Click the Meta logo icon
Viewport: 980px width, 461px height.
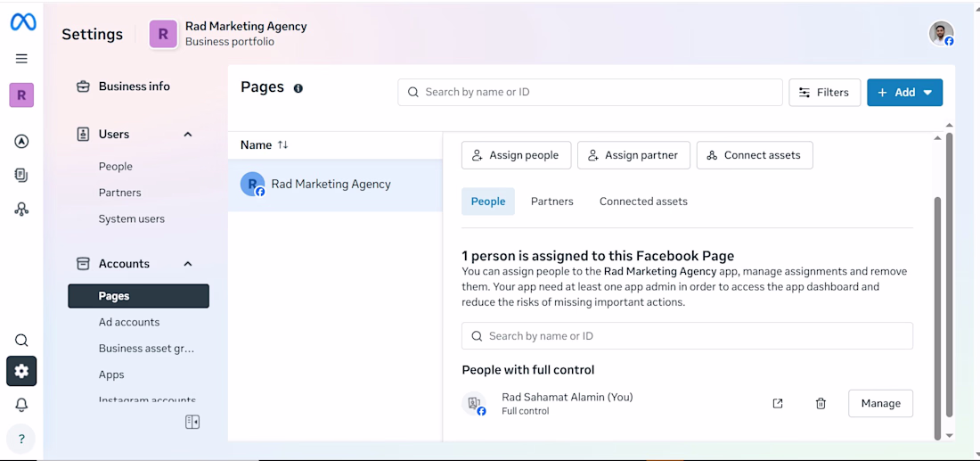point(22,22)
